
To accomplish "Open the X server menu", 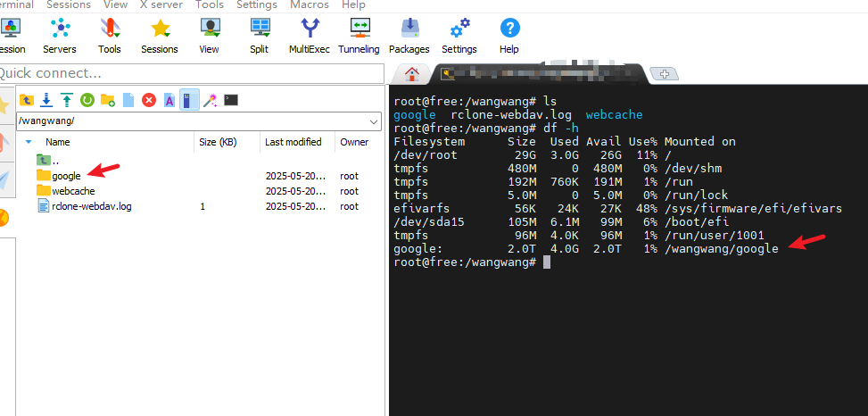I will [161, 4].
